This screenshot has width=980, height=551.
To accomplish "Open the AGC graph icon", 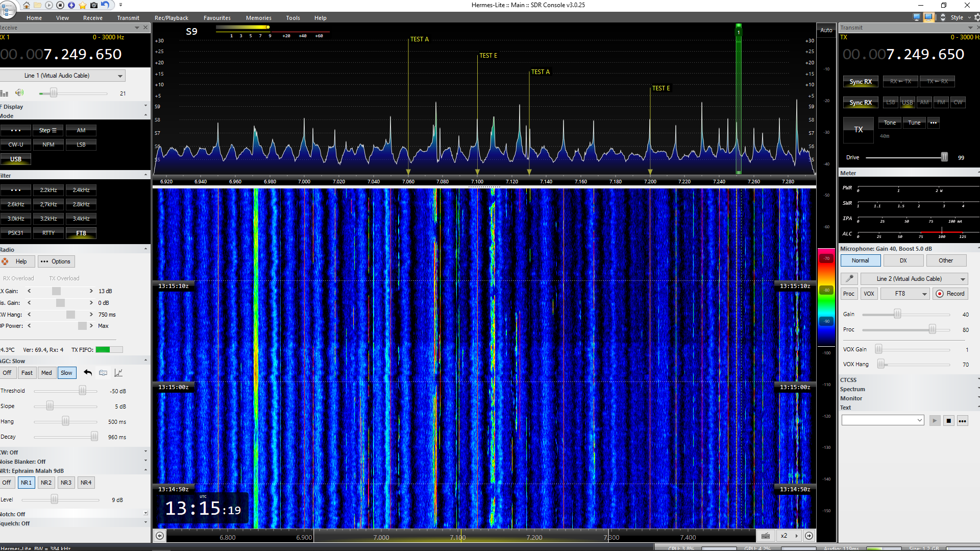I will point(118,373).
